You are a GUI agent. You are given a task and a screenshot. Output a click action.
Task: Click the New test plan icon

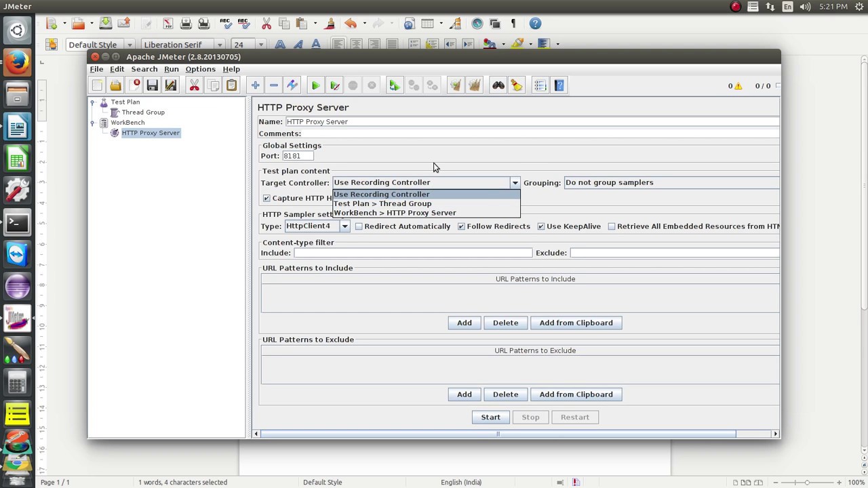click(97, 85)
